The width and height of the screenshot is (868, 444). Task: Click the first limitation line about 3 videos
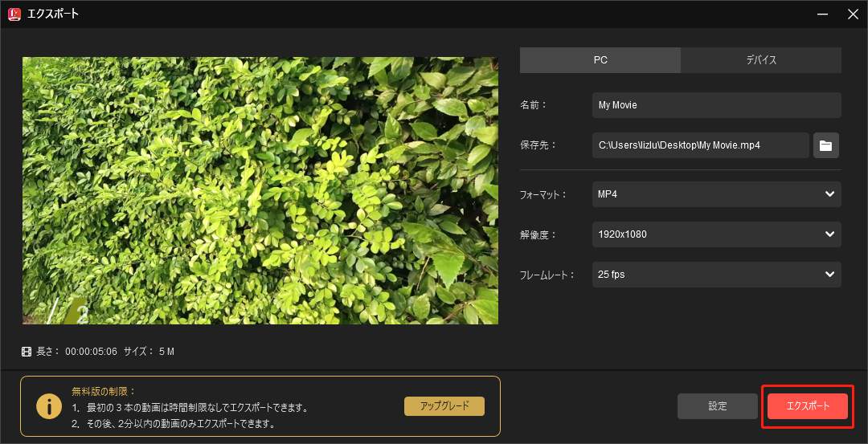[190, 408]
